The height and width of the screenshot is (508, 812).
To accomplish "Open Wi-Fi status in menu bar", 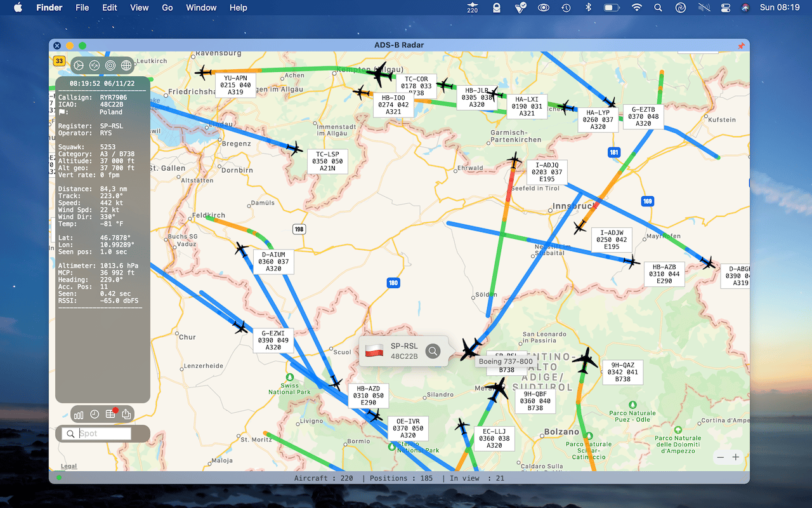I will [636, 8].
